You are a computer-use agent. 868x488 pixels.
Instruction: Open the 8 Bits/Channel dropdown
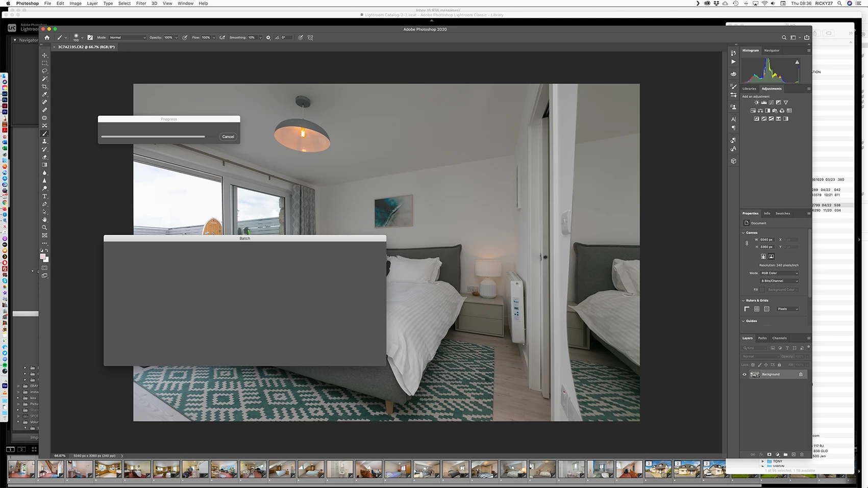[x=779, y=281]
